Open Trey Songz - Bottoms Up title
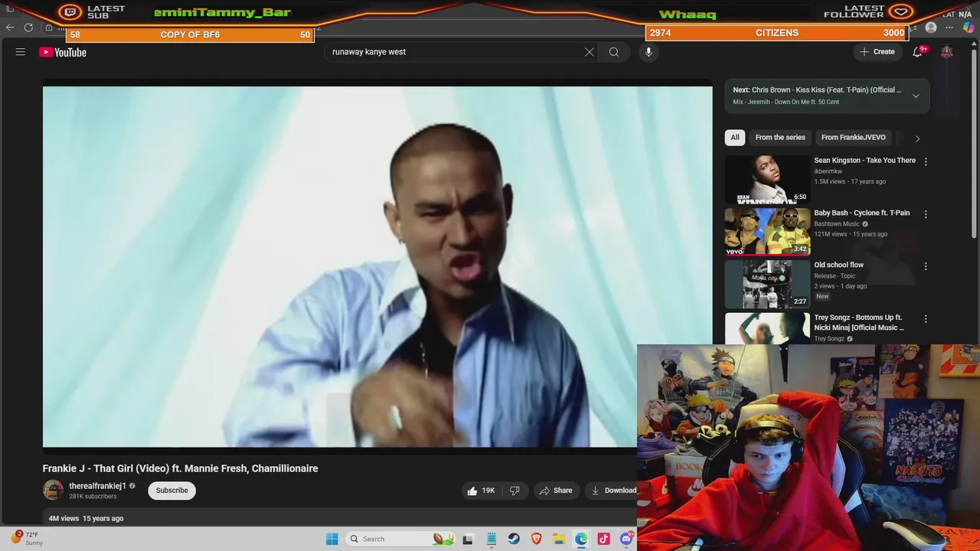 click(x=859, y=322)
